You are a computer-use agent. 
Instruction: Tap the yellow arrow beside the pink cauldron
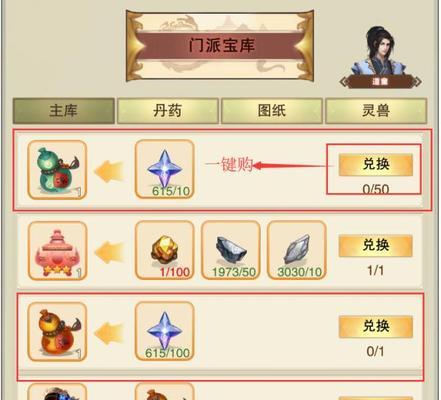109,252
